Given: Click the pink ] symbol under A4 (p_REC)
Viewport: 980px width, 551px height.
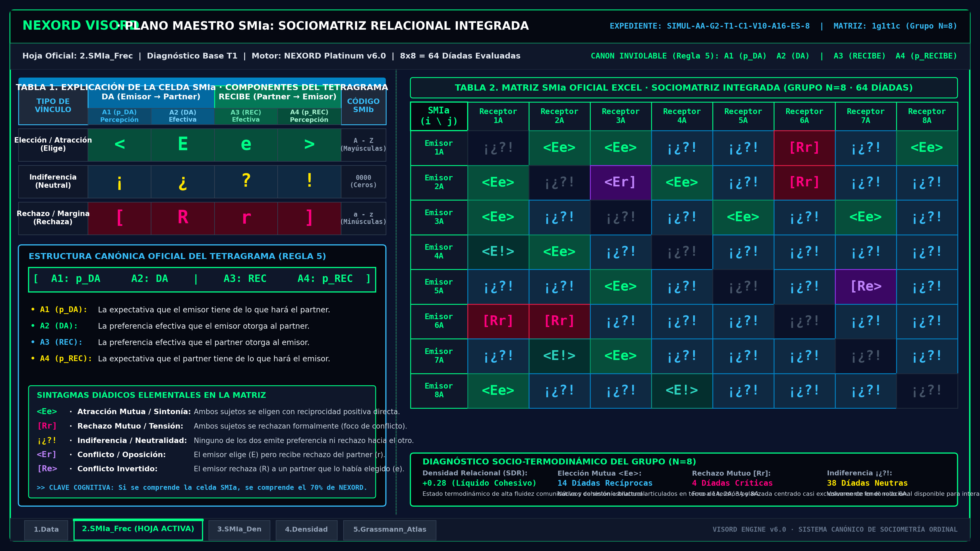Looking at the screenshot, I should pyautogui.click(x=309, y=218).
